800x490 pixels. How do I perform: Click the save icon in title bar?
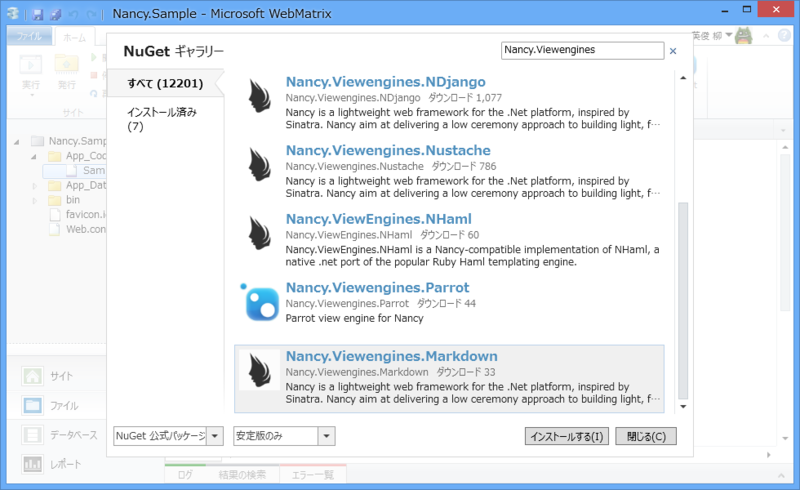pos(37,14)
